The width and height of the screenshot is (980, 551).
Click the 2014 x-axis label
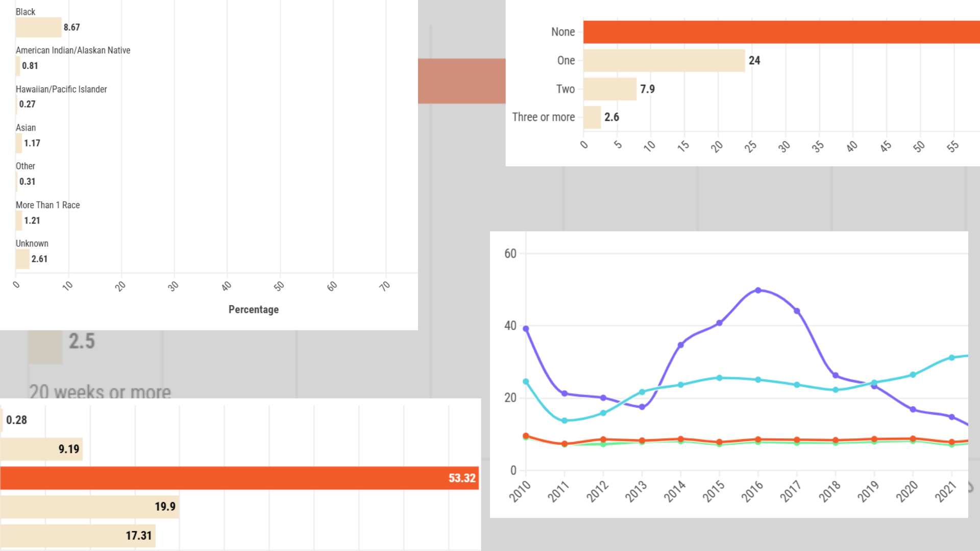tap(674, 492)
